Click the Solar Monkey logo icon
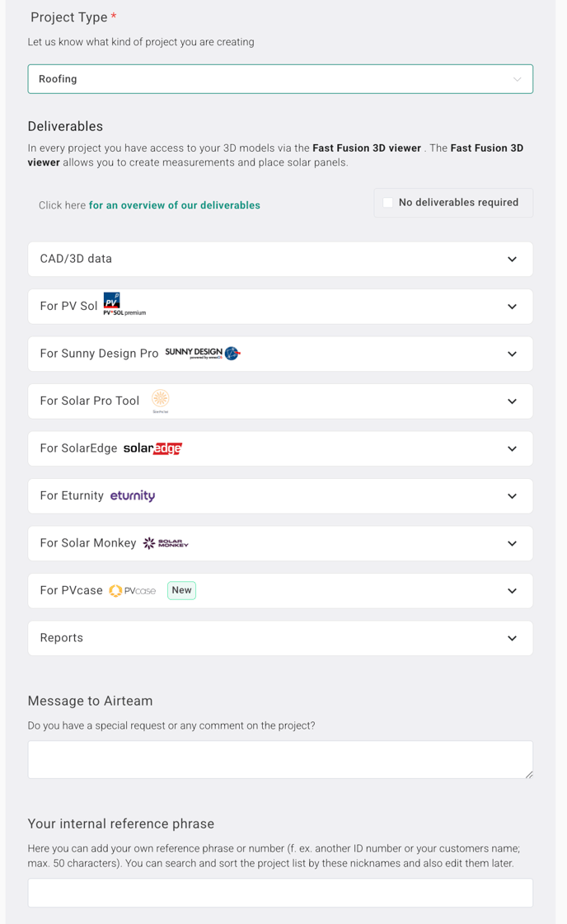Image resolution: width=567 pixels, height=924 pixels. click(166, 542)
